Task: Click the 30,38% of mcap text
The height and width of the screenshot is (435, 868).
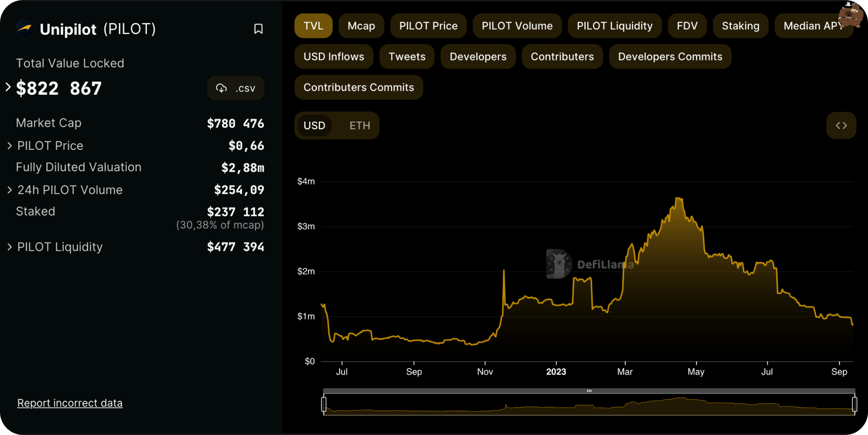Action: (x=220, y=225)
